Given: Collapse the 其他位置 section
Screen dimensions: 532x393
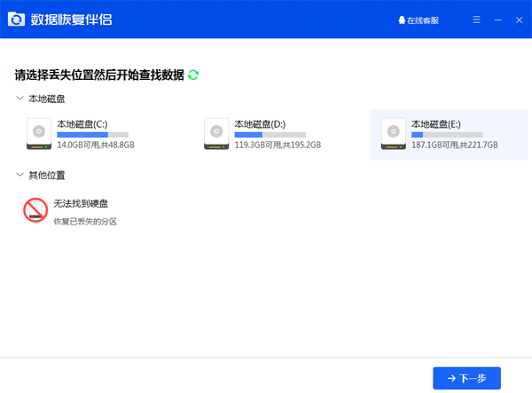Looking at the screenshot, I should coord(20,176).
